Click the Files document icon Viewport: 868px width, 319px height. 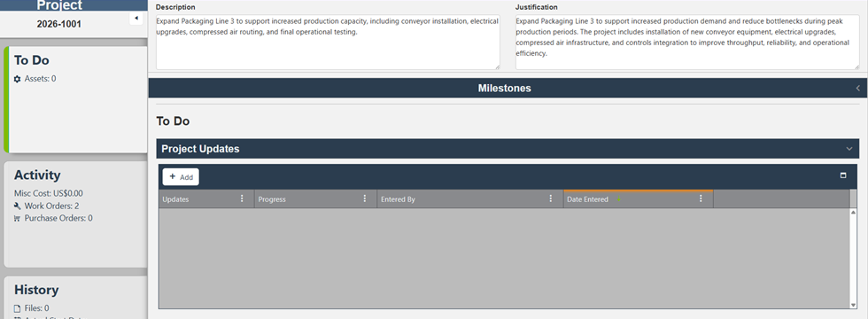(17, 308)
